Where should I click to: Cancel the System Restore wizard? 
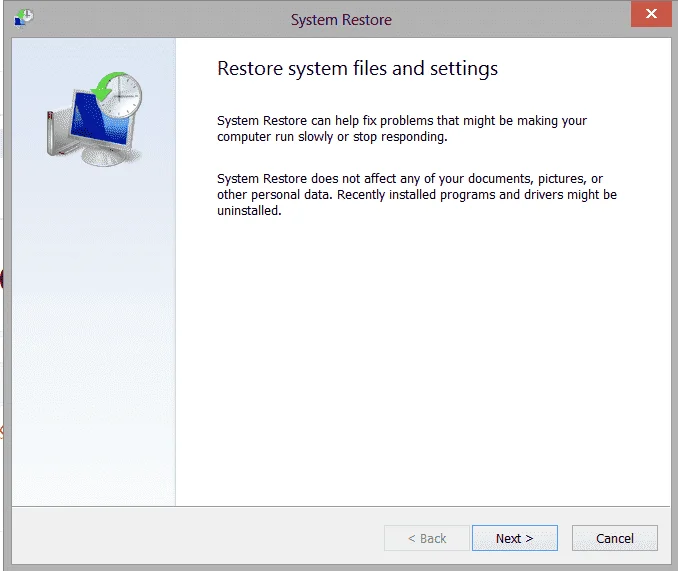pos(614,538)
